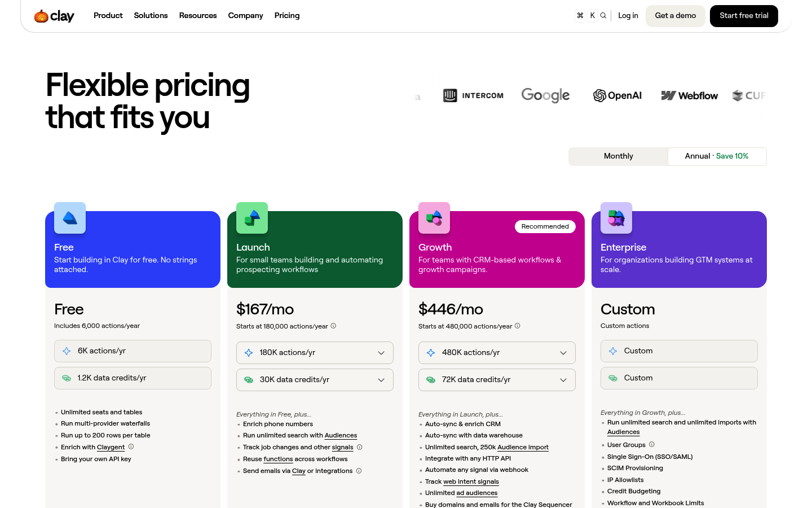The width and height of the screenshot is (812, 508).
Task: Click the info icon beside User Groups
Action: click(652, 444)
